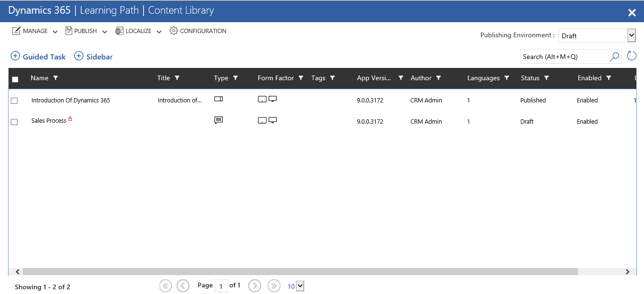644x294 pixels.
Task: Filter by Status column
Action: pyautogui.click(x=547, y=78)
